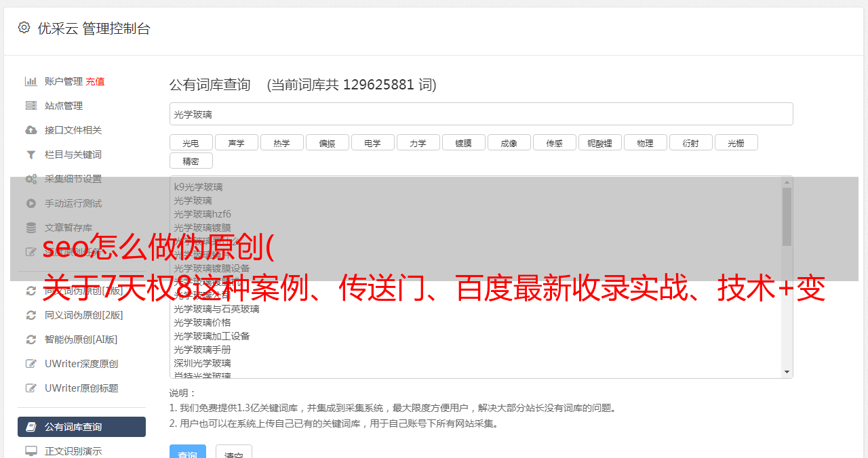This screenshot has height=458, width=868.
Task: Select the 衍射 tag button
Action: (x=690, y=142)
